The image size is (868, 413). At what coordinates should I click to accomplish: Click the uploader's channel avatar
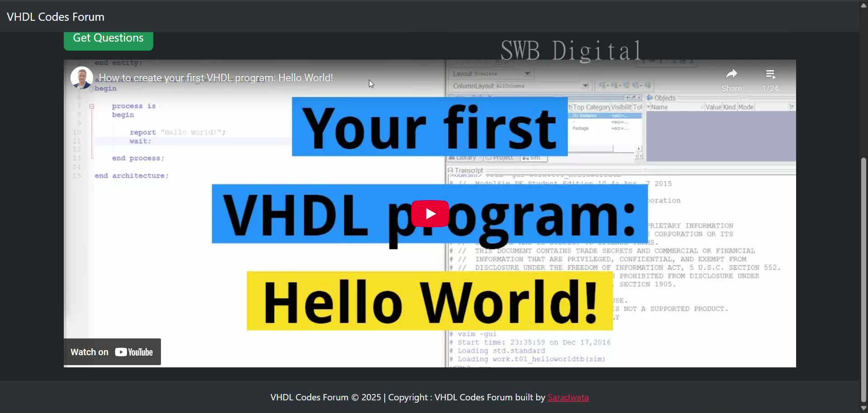point(81,77)
